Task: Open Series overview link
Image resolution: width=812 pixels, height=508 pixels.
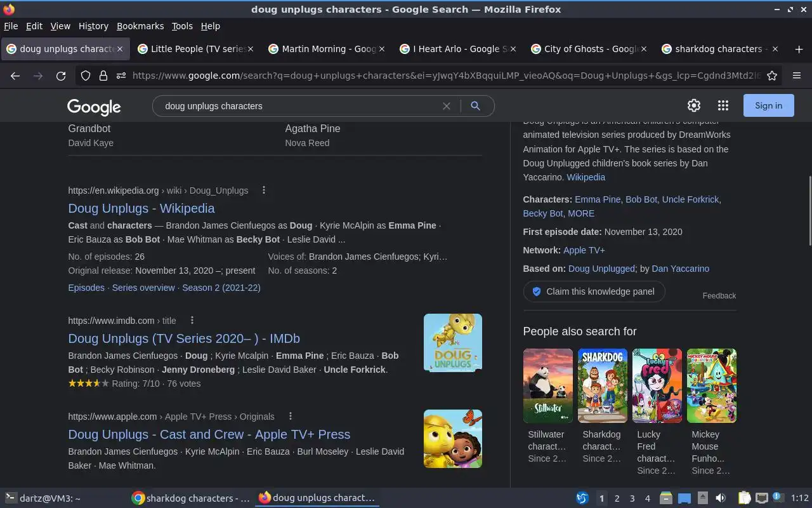Action: pyautogui.click(x=143, y=288)
